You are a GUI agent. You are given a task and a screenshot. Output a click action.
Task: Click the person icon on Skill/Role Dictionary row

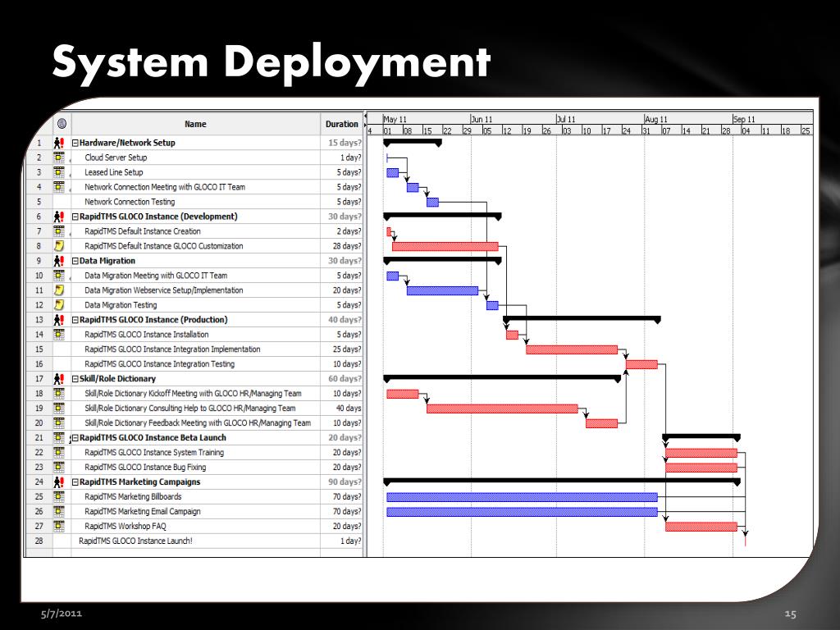click(x=59, y=379)
